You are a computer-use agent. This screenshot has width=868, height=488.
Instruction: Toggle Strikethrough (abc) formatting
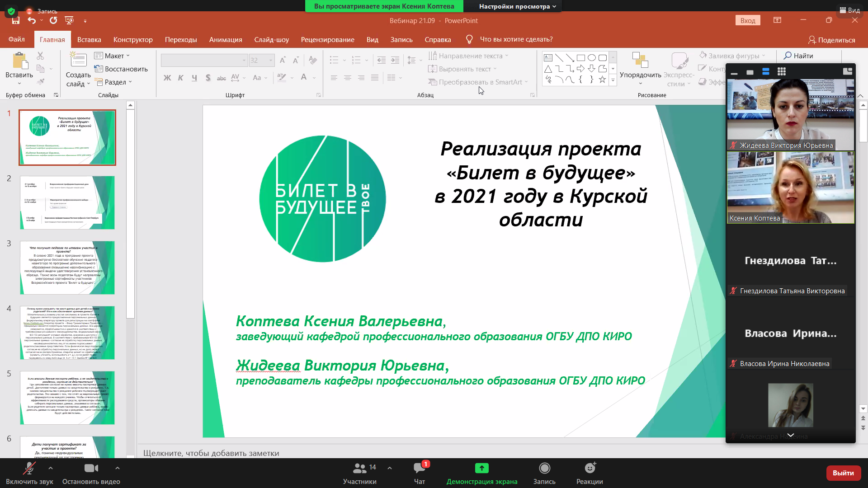[x=221, y=78]
